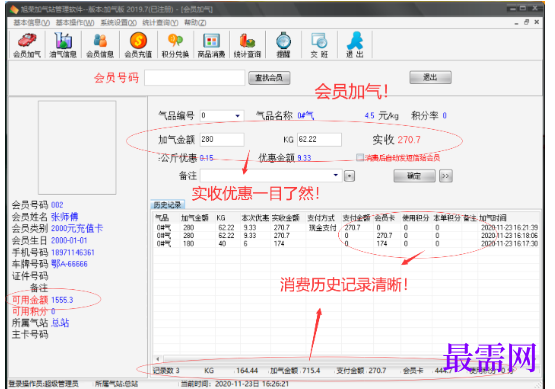Click the plate number 鄂A-66666
The height and width of the screenshot is (389, 555).
(x=69, y=264)
